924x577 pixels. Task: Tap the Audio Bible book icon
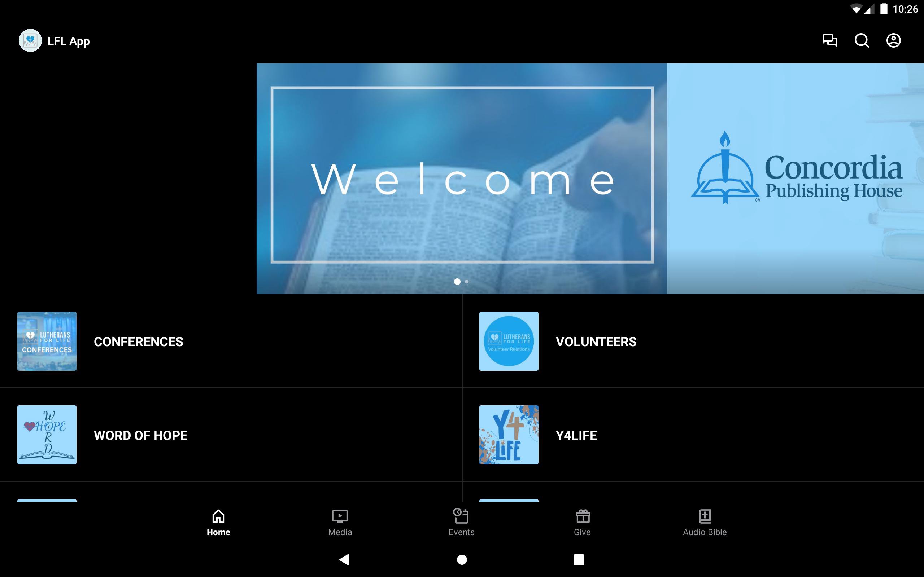(x=705, y=516)
